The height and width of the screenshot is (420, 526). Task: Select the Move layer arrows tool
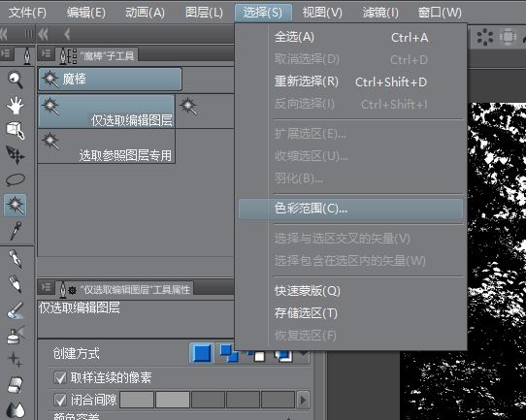point(16,155)
